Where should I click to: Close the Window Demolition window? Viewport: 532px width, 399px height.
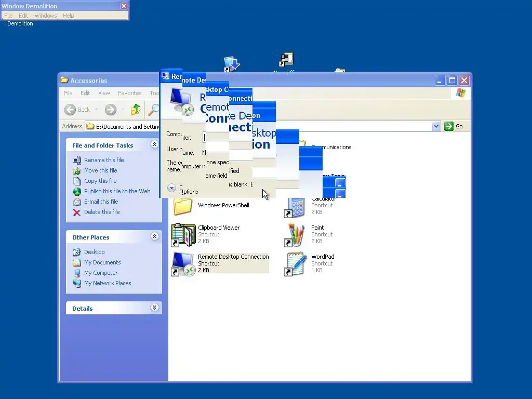124,6
